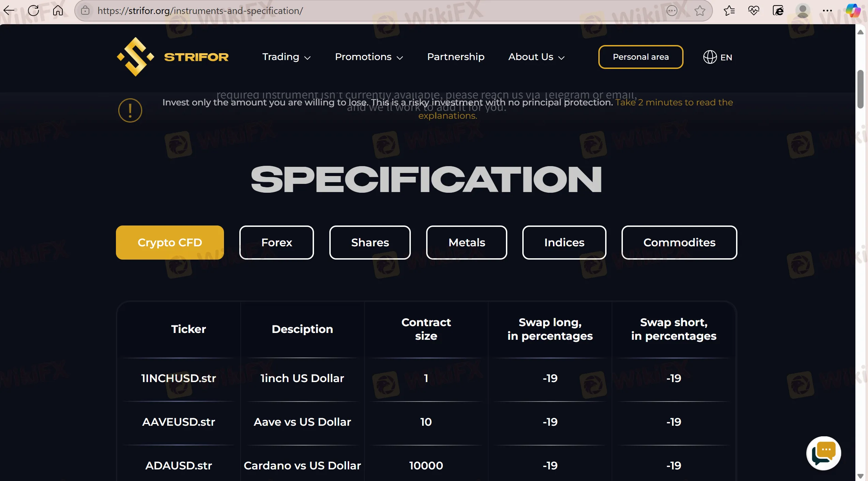Open Copilot sidebar icon

[853, 11]
